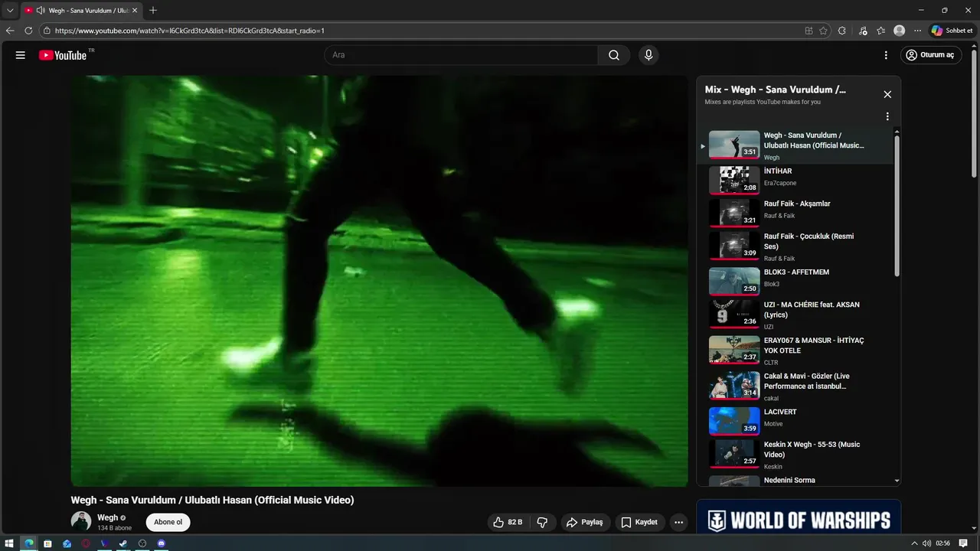
Task: Click the Mix - Wegh - Sana Vuruldum title
Action: [776, 90]
